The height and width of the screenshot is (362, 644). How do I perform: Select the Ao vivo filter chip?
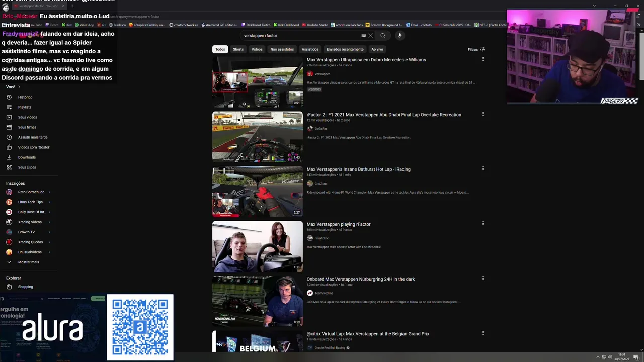tap(377, 49)
